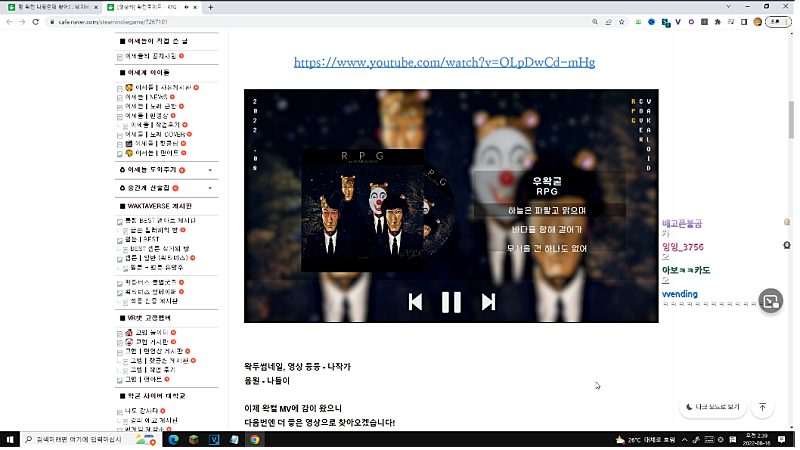Image resolution: width=800 pixels, height=450 pixels.
Task: Click the Windows taskbar search box
Action: point(91,439)
